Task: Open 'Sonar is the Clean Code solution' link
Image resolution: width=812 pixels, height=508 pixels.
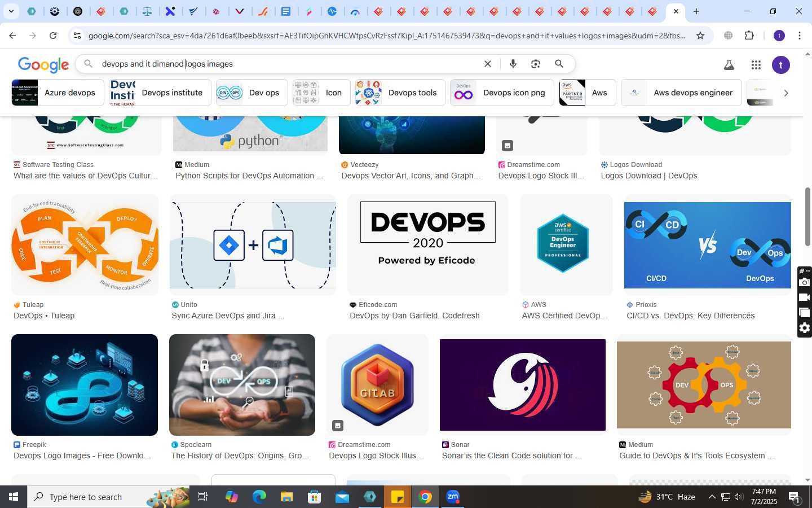Action: [512, 456]
